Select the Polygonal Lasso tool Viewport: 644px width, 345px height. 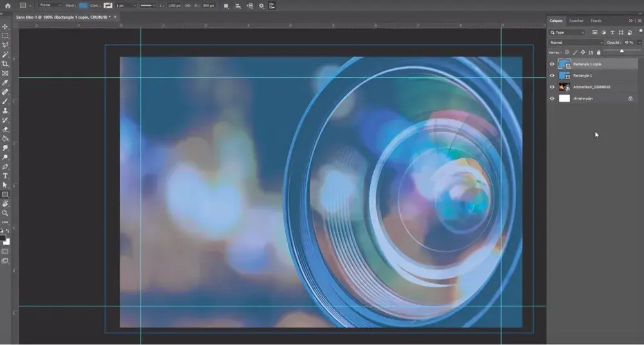click(5, 45)
